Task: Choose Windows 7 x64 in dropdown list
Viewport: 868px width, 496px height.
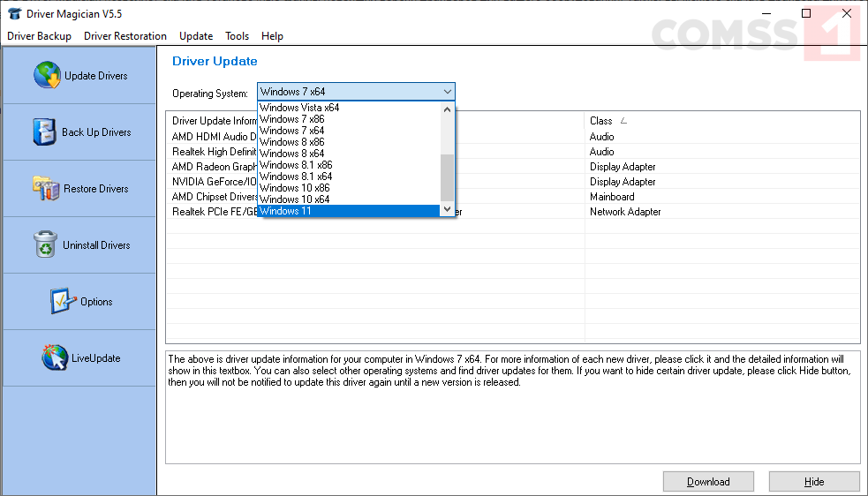Action: (350, 131)
